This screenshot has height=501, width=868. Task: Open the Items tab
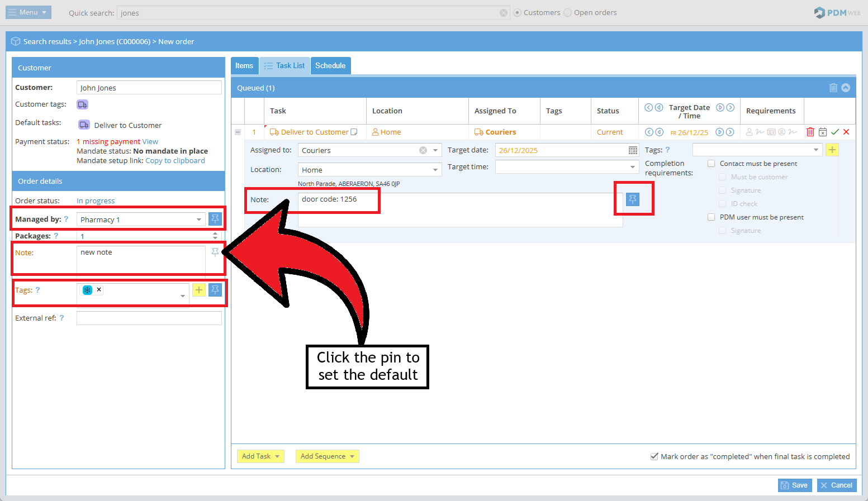244,66
